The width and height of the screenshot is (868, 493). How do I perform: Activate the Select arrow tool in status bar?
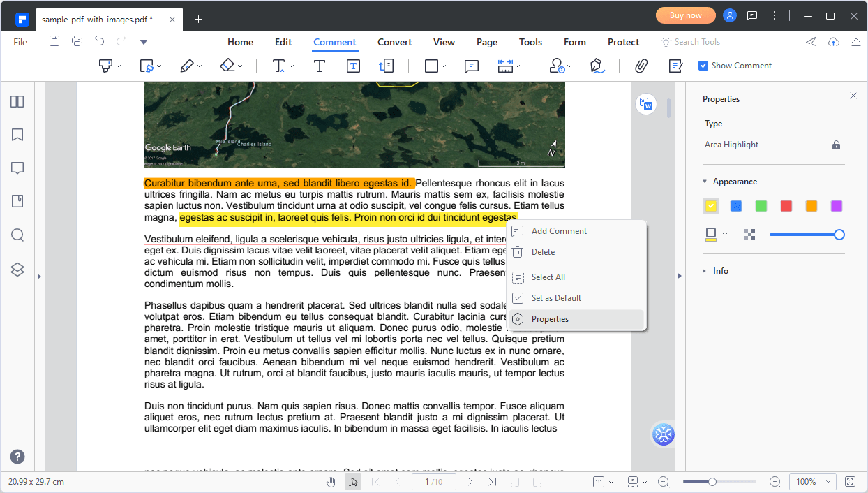pyautogui.click(x=353, y=482)
